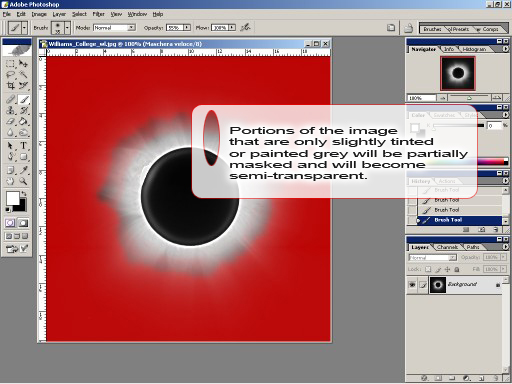Open the Layers Fill arrow
Image resolution: width=512 pixels, height=384 pixels.
(x=503, y=269)
